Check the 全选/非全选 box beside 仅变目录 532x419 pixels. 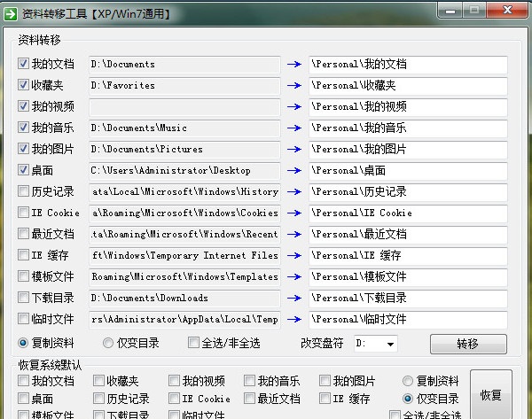point(193,343)
